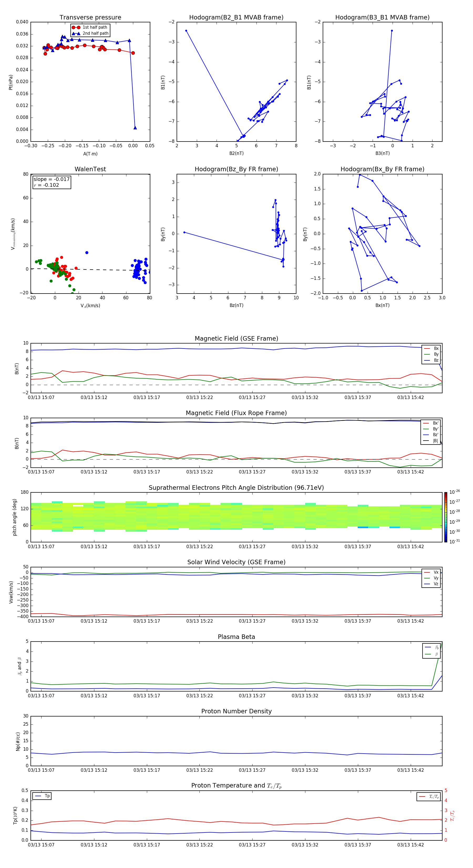The image size is (473, 868).
Task: Click the isolated blue point near V_A 27 in WalenTest
Action: [x=87, y=253]
